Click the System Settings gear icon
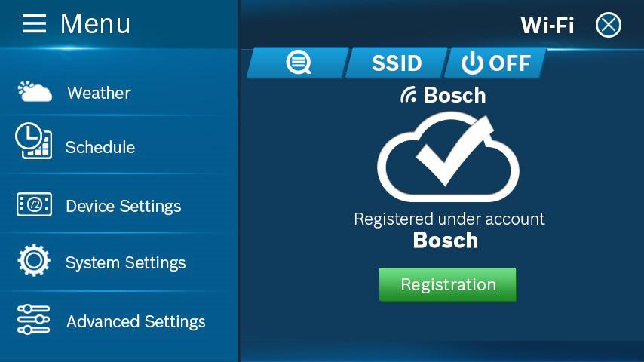The width and height of the screenshot is (644, 362). [34, 260]
